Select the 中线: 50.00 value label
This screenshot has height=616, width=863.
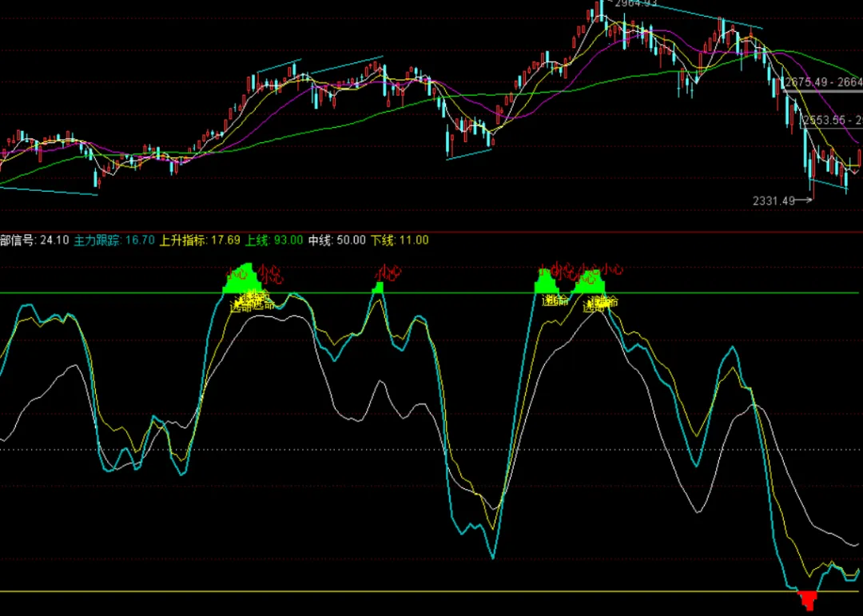pyautogui.click(x=337, y=240)
